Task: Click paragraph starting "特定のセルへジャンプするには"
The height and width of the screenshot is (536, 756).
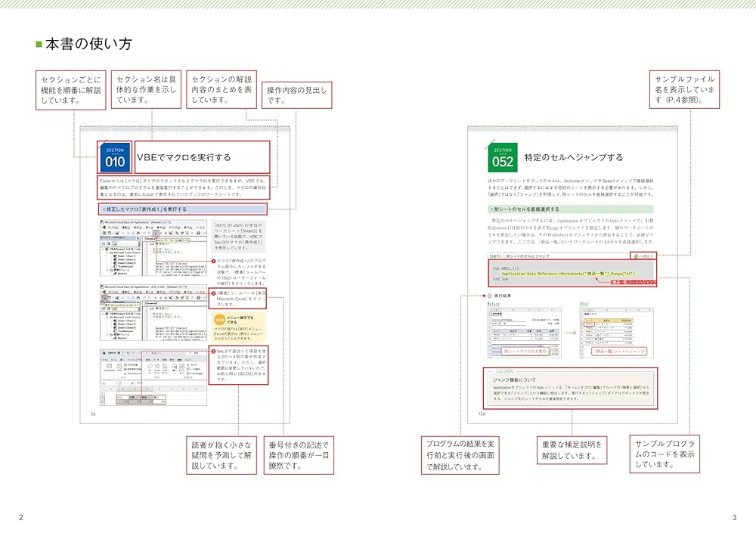Action: pos(571,231)
